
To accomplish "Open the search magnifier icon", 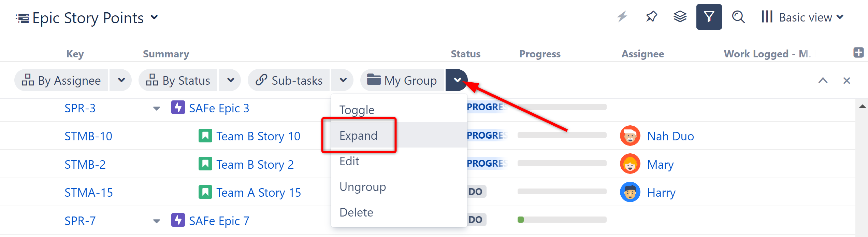I will coord(738,17).
